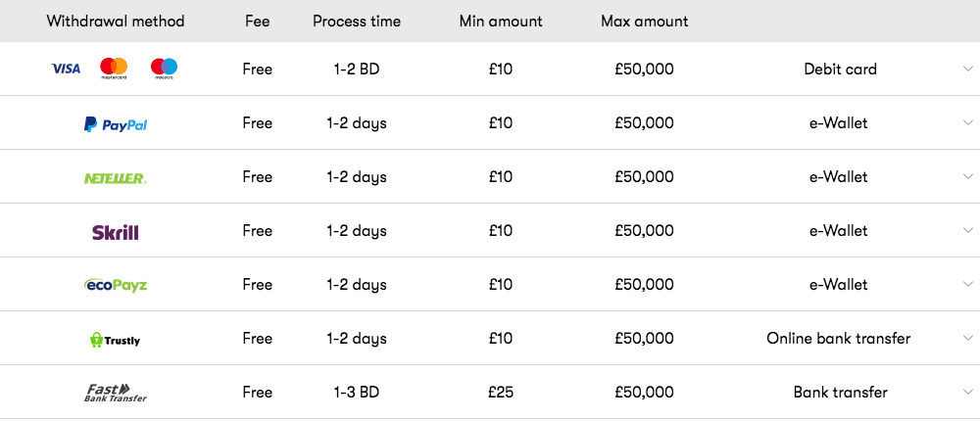Expand the ecoPayz row chevron
Viewport: 980px width, 421px height.
pyautogui.click(x=969, y=284)
